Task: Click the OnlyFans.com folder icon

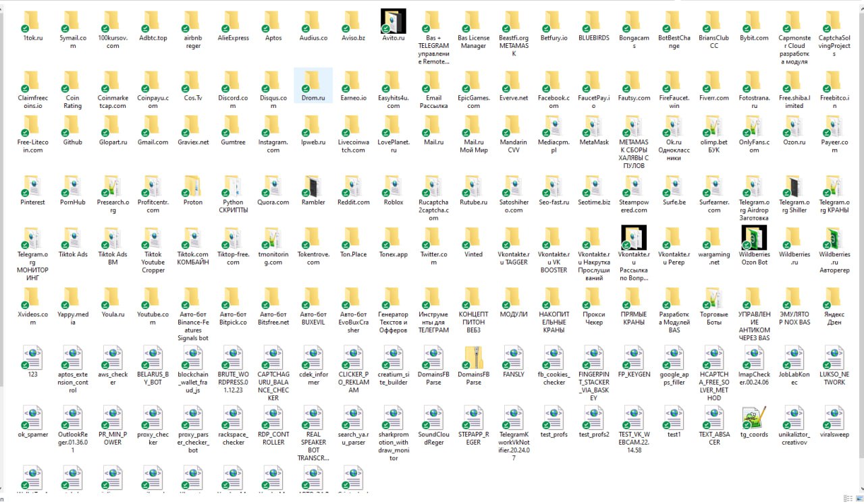Action: click(754, 125)
